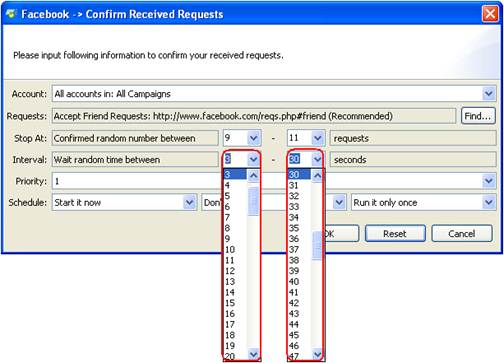This screenshot has width=504, height=363.
Task: Select 39 in the right interval list
Action: tap(299, 271)
